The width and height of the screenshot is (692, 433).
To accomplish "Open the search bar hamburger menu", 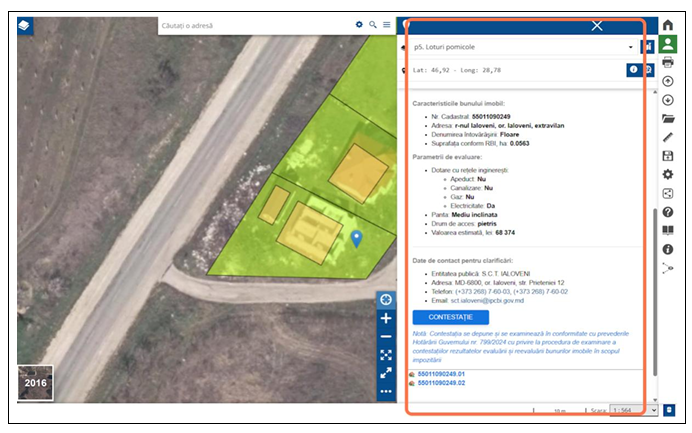I will [x=386, y=24].
